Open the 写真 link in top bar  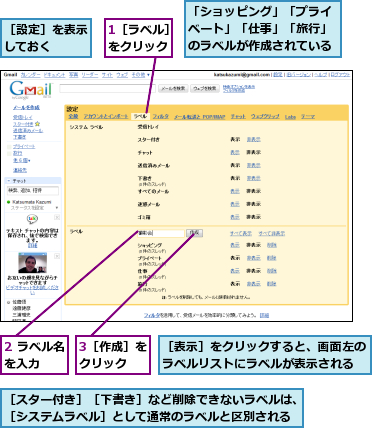[74, 75]
